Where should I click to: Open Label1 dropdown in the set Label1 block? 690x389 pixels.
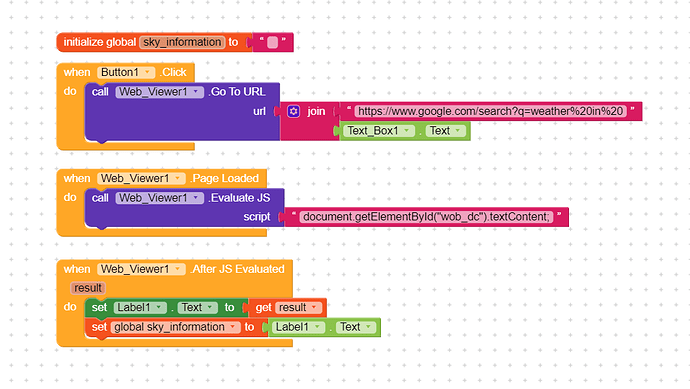coord(140,307)
